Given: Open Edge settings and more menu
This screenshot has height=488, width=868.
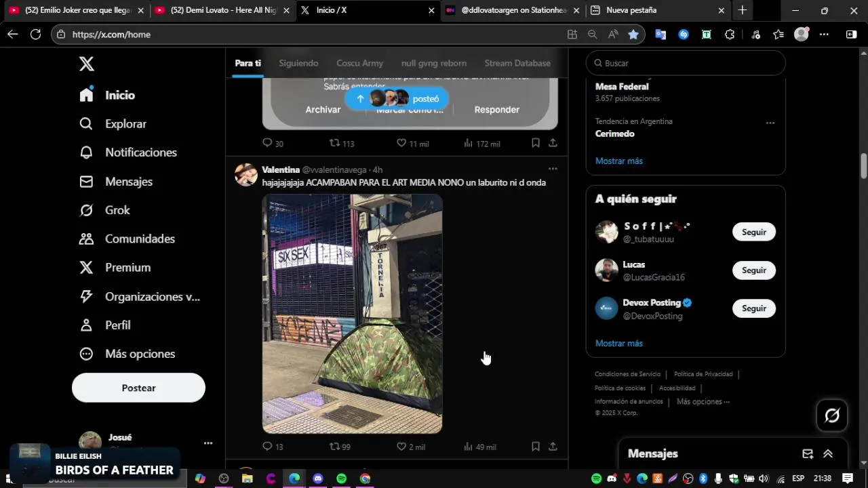Looking at the screenshot, I should 824,35.
